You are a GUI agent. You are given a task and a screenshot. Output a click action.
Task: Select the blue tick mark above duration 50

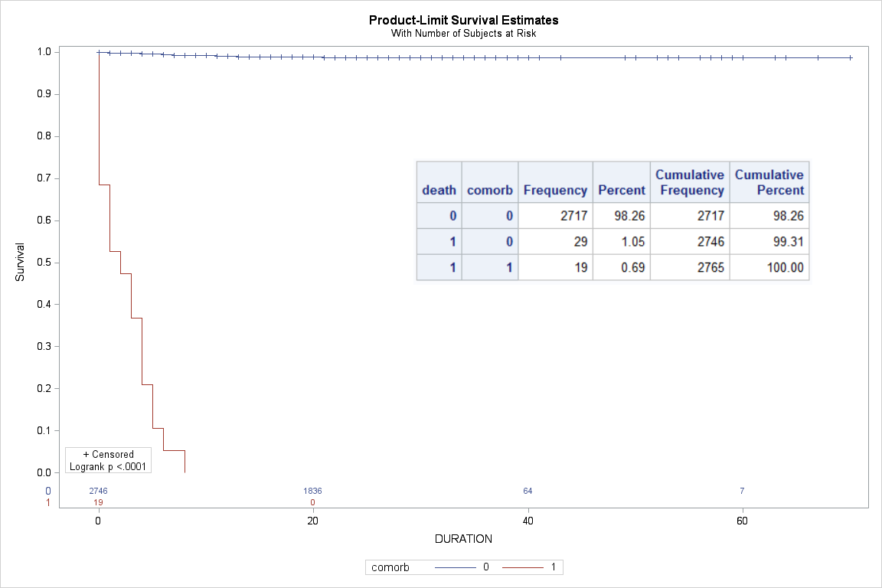(635, 56)
